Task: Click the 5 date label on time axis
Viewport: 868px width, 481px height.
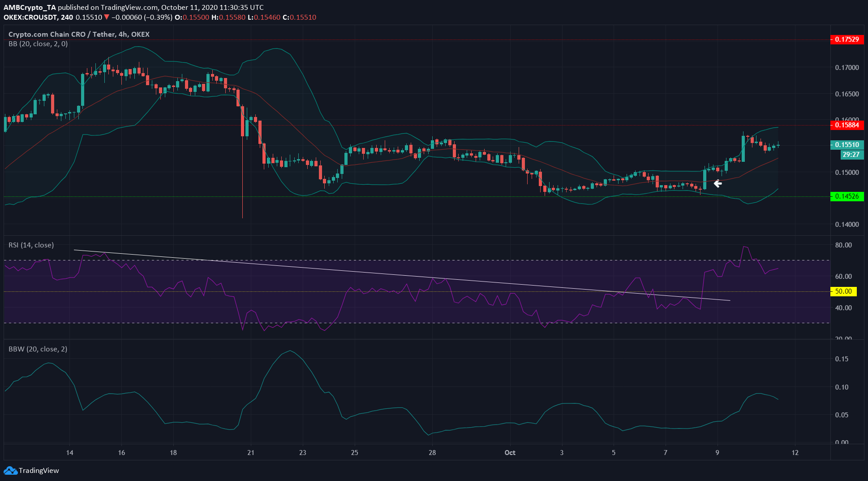Action: [x=614, y=453]
